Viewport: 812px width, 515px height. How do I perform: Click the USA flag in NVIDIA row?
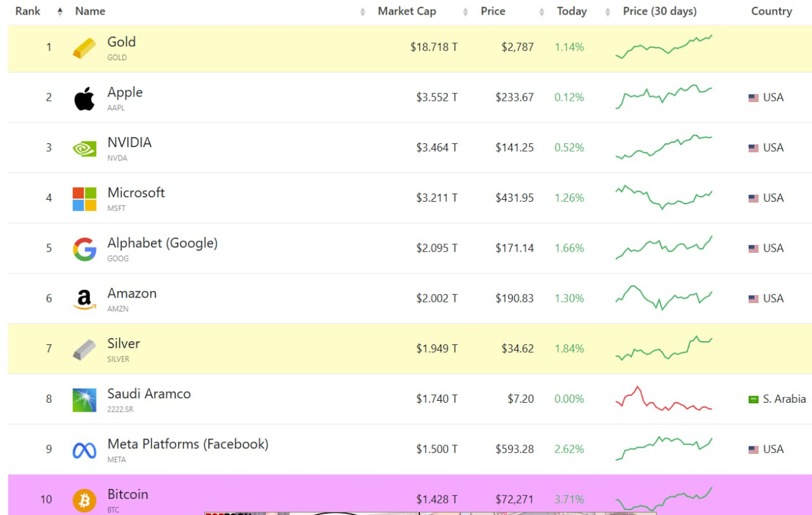754,148
